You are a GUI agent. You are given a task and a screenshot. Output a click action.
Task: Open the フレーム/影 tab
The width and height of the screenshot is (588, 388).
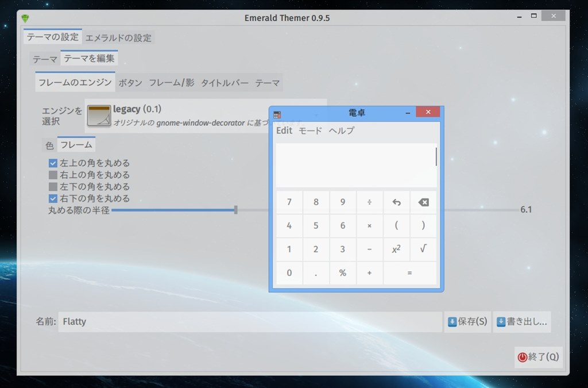click(x=172, y=83)
